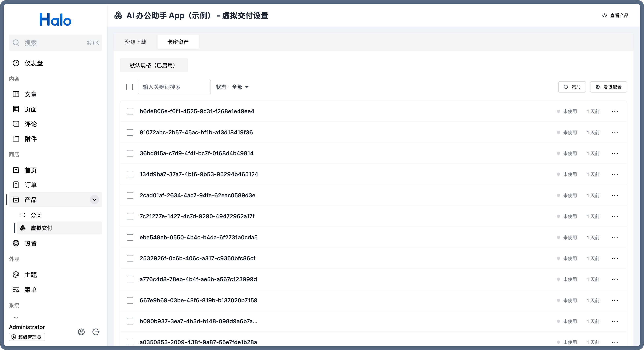Image resolution: width=644 pixels, height=350 pixels.
Task: Click the logout icon in sidebar footer
Action: click(96, 332)
